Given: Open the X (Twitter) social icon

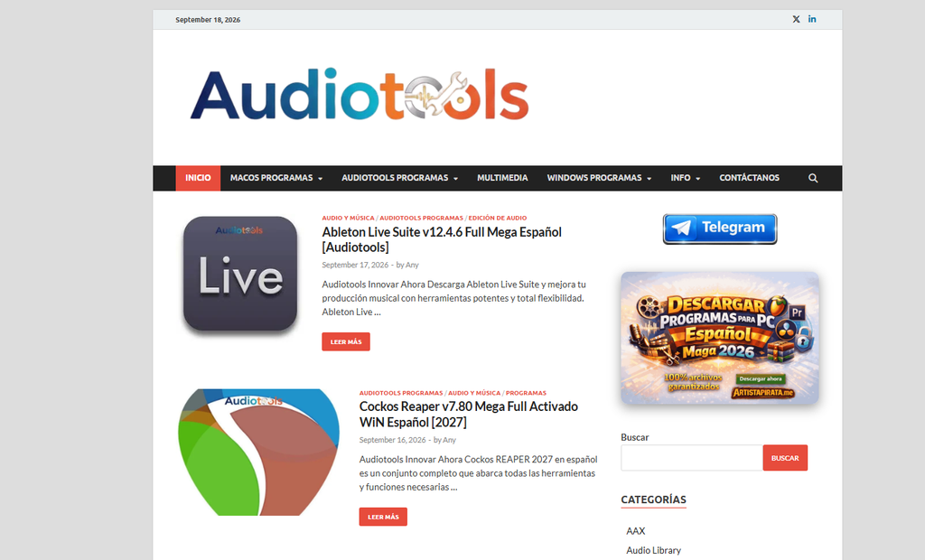Looking at the screenshot, I should pos(796,20).
